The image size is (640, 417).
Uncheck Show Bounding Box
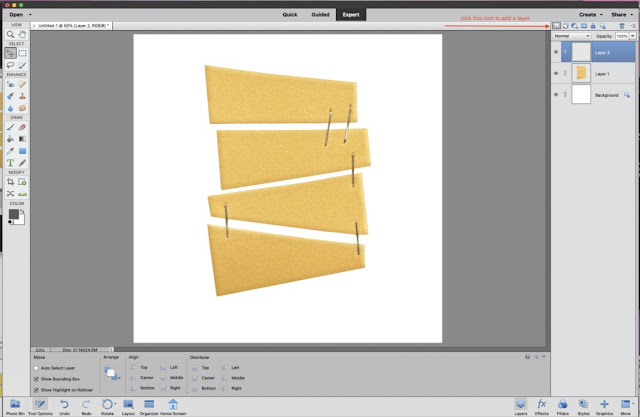36,379
